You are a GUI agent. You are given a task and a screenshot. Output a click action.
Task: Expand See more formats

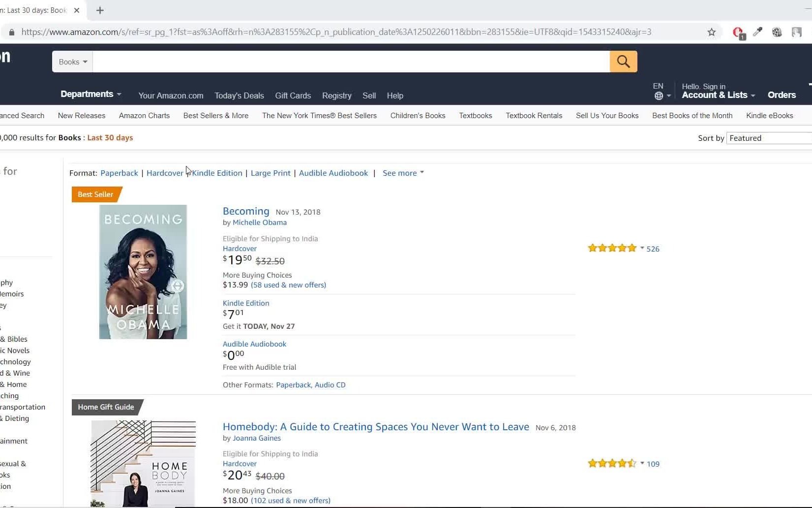tap(403, 173)
